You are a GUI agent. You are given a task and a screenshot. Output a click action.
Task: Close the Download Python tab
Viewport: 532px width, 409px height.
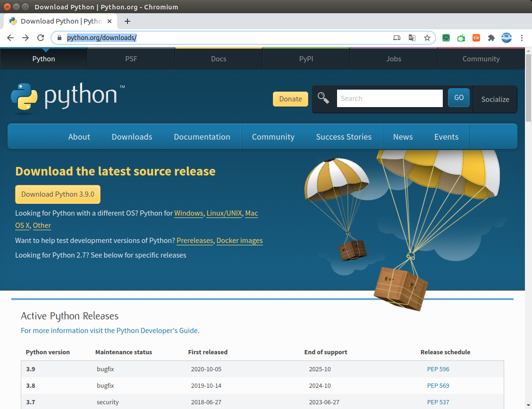(x=109, y=21)
